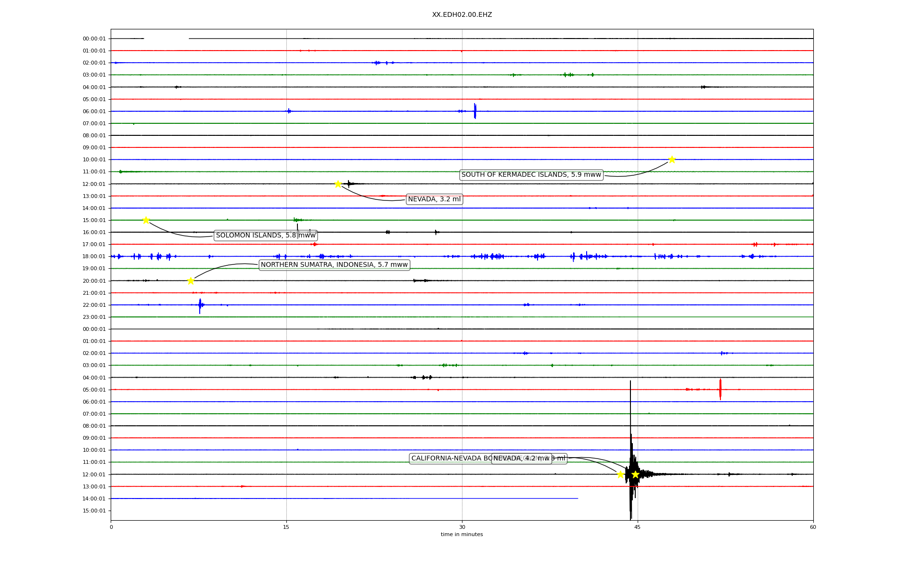
Task: Click the 18:00:01 time label on the left axis
Action: pos(94,257)
